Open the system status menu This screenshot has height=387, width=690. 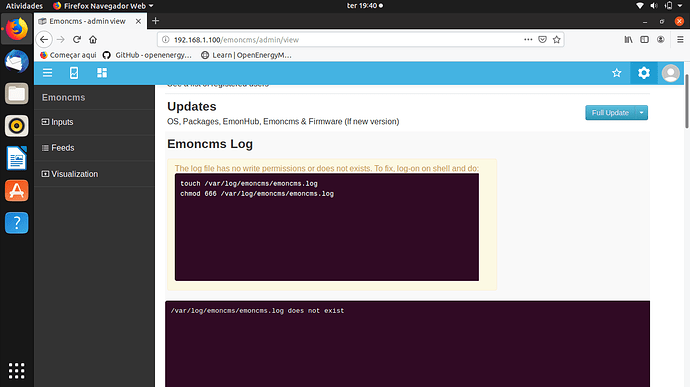click(660, 6)
